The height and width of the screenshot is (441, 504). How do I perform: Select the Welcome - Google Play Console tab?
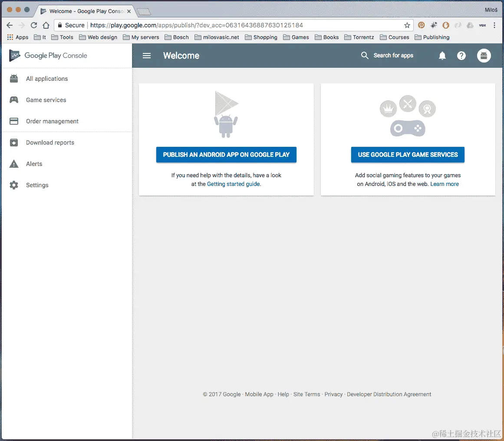pyautogui.click(x=86, y=11)
